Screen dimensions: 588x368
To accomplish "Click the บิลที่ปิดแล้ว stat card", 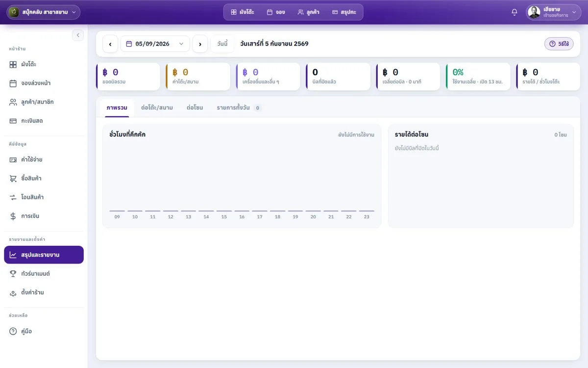I will (338, 77).
